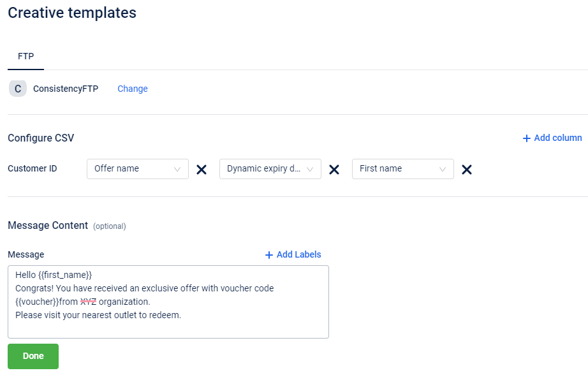Open the First name dropdown
This screenshot has width=588, height=373.
pyautogui.click(x=403, y=169)
